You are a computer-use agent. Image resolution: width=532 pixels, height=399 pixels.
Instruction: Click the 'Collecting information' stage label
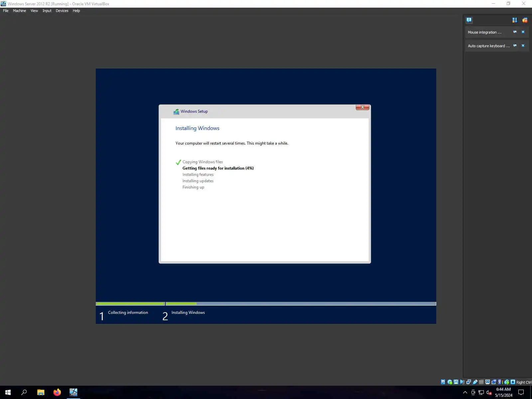[128, 313]
